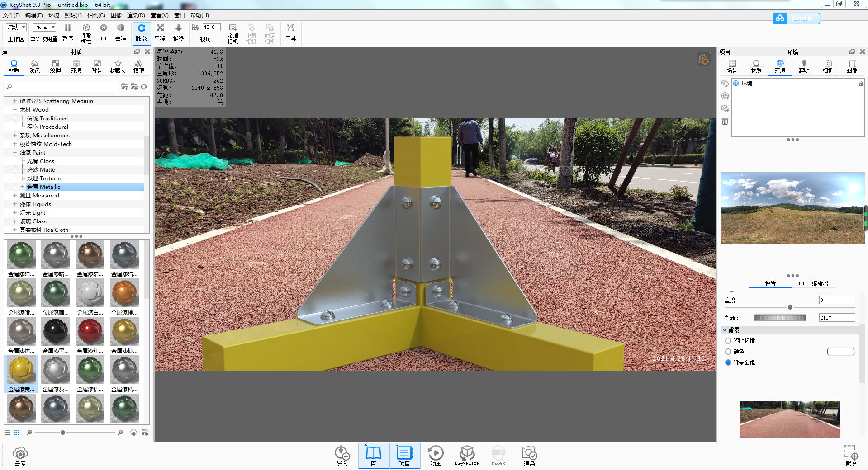The image size is (868, 470).
Task: Open the 帮助(H) menu
Action: pos(199,15)
